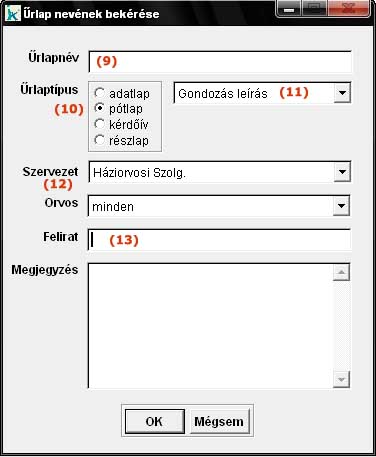
Task: Click the application icon in title bar
Action: [13, 14]
